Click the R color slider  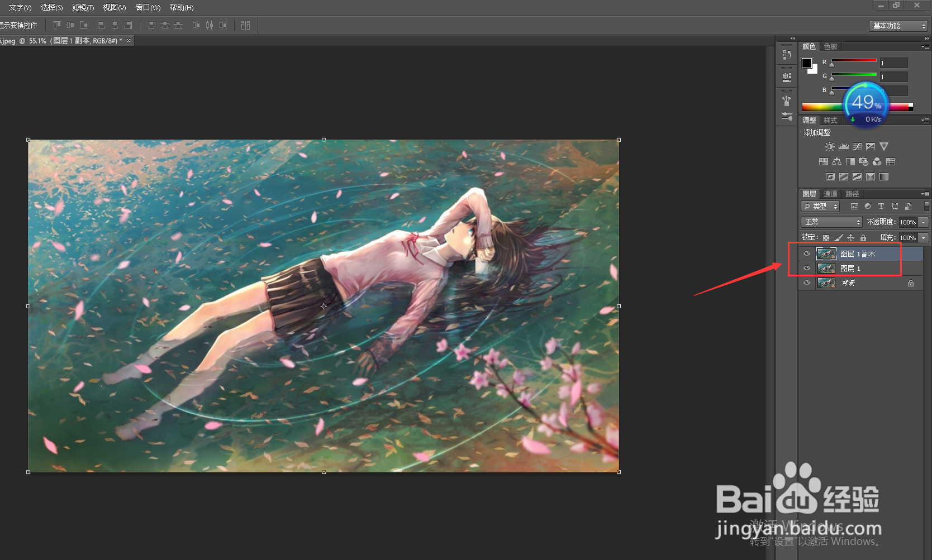tap(854, 61)
